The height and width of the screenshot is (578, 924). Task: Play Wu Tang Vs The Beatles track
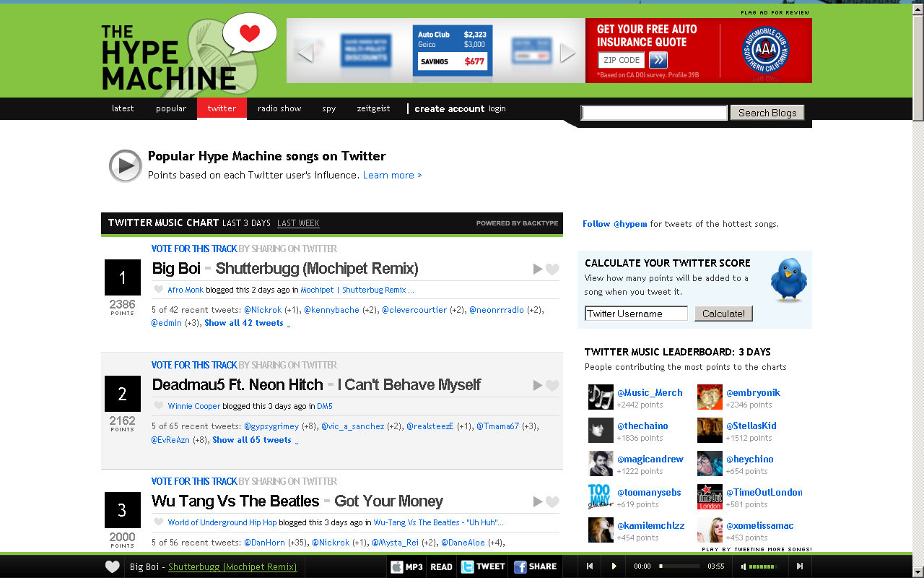[537, 502]
